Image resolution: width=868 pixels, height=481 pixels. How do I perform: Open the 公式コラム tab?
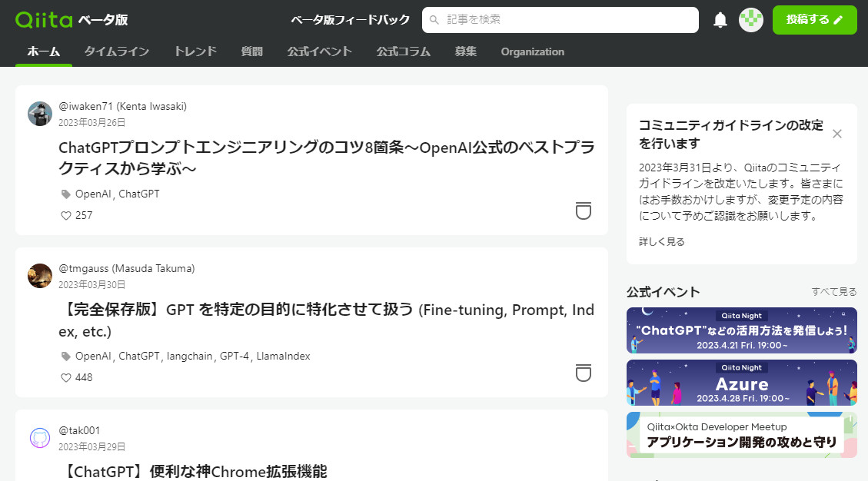point(403,51)
